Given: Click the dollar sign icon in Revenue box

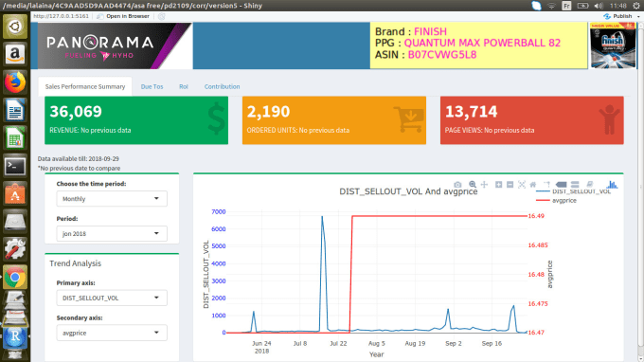Looking at the screenshot, I should (x=217, y=119).
